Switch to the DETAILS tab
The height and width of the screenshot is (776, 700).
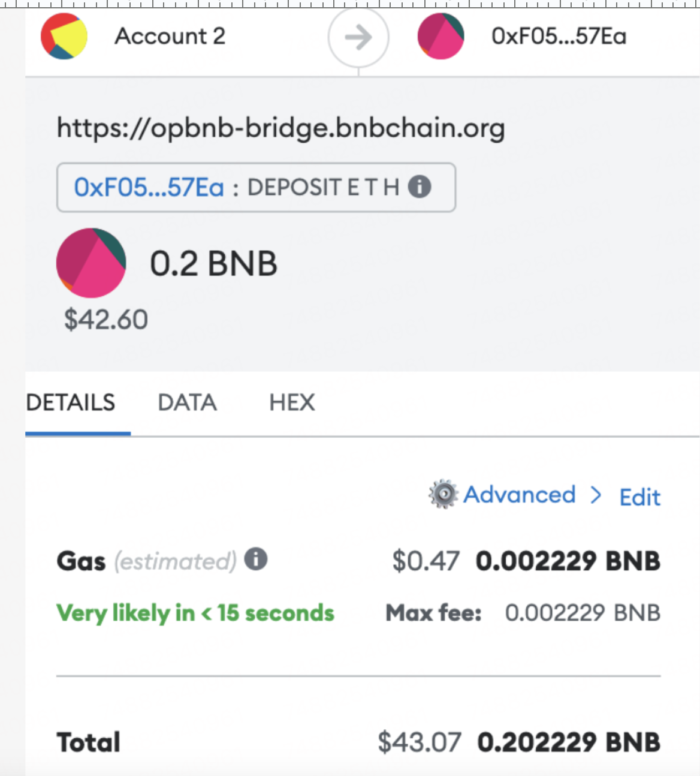click(71, 402)
